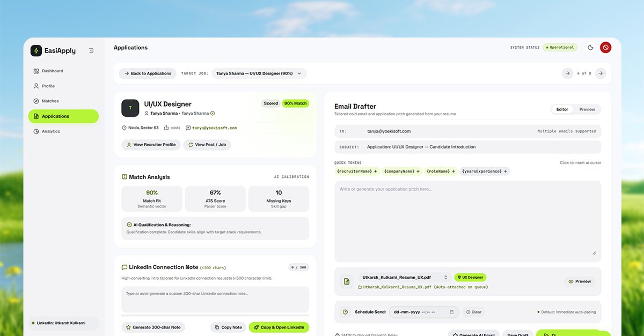Click the LinkedIn Connection Note chat icon

[x=125, y=267]
